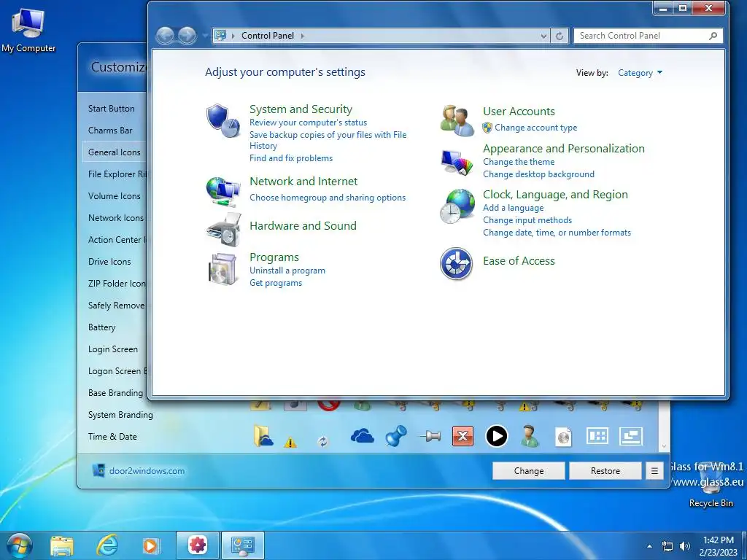747x560 pixels.
Task: Select the OneDrive folder icon in customizer
Action: point(263,436)
